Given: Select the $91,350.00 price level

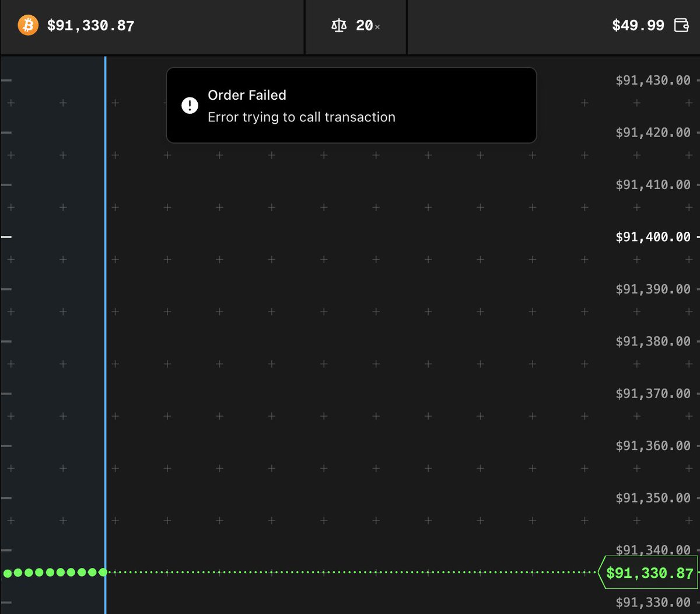Looking at the screenshot, I should click(653, 498).
